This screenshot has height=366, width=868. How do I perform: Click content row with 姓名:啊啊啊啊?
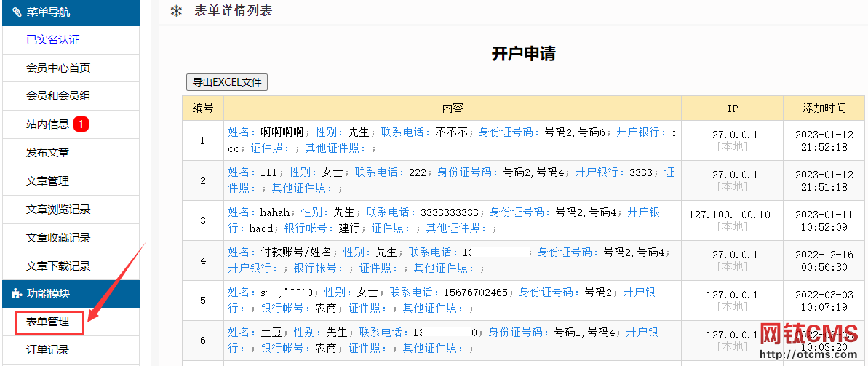point(453,140)
